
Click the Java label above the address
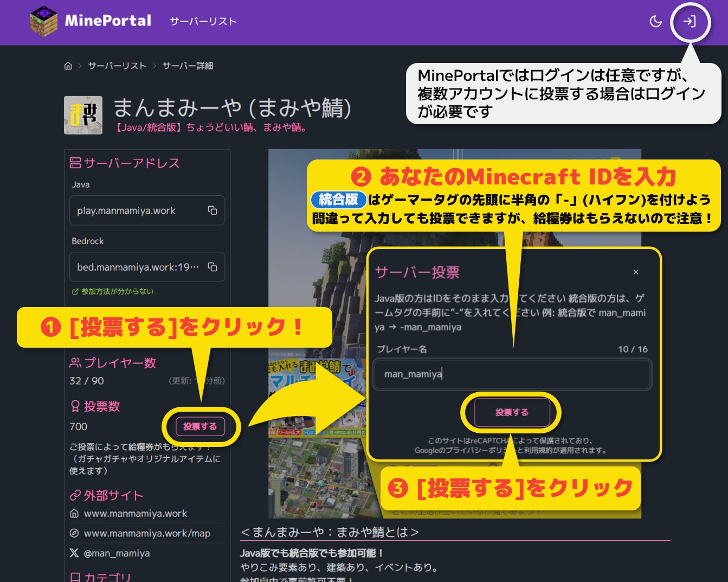click(81, 184)
